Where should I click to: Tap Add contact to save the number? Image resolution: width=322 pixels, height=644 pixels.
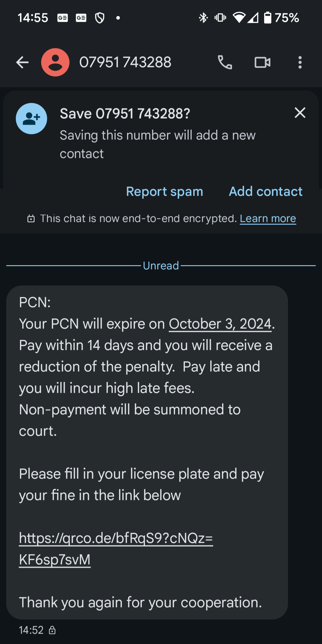[265, 191]
